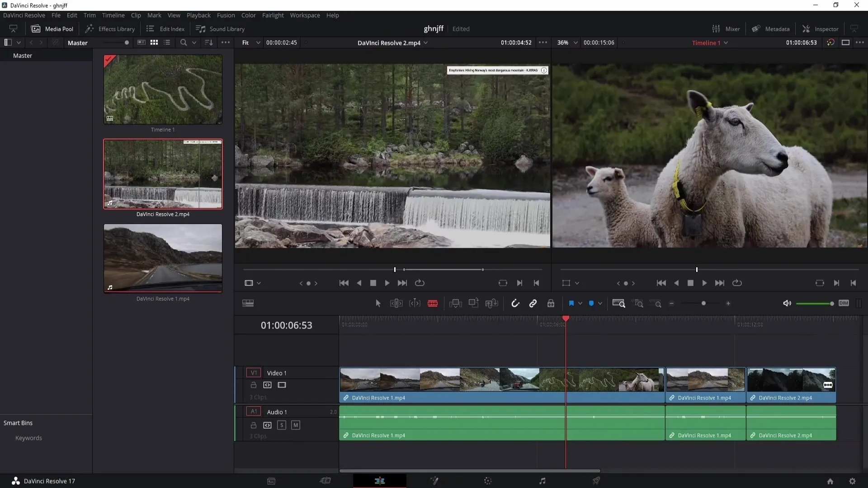Select the snapping magnet tool
This screenshot has width=868, height=488.
click(515, 303)
